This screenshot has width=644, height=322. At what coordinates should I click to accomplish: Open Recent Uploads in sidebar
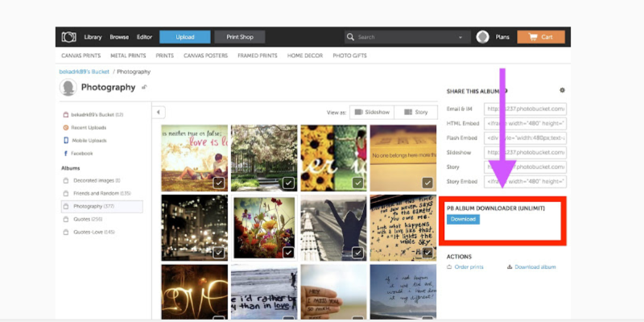(86, 127)
